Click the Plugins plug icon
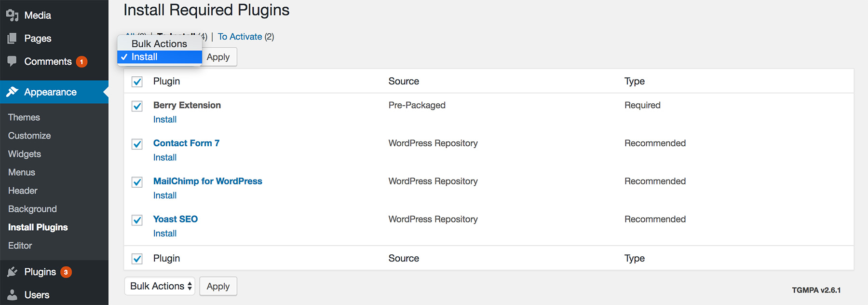The width and height of the screenshot is (868, 305). click(12, 271)
